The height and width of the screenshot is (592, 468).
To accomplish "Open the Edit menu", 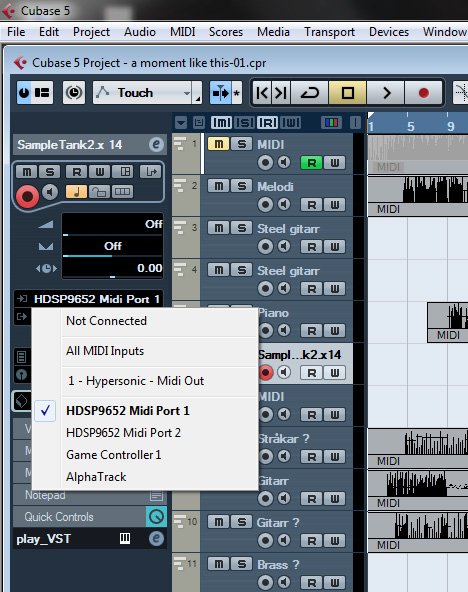I will coord(49,32).
